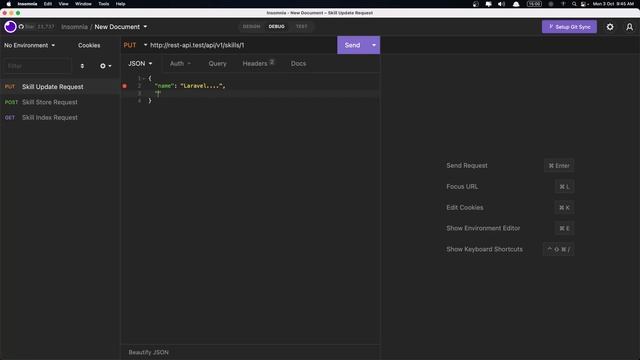
Task: Open the Edit menu
Action: click(48, 4)
